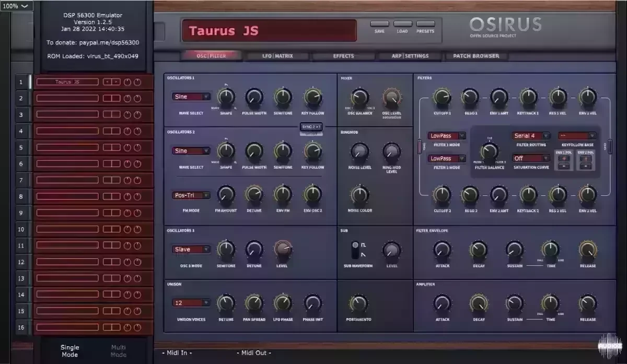Screen dimensions: 627x364
Task: Load the previous patch for part 1
Action: coord(107,82)
